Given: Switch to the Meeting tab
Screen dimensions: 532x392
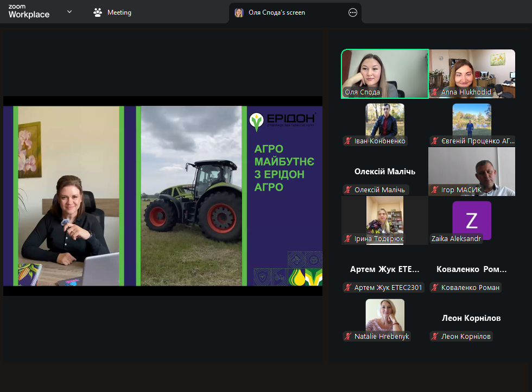Looking at the screenshot, I should (112, 12).
